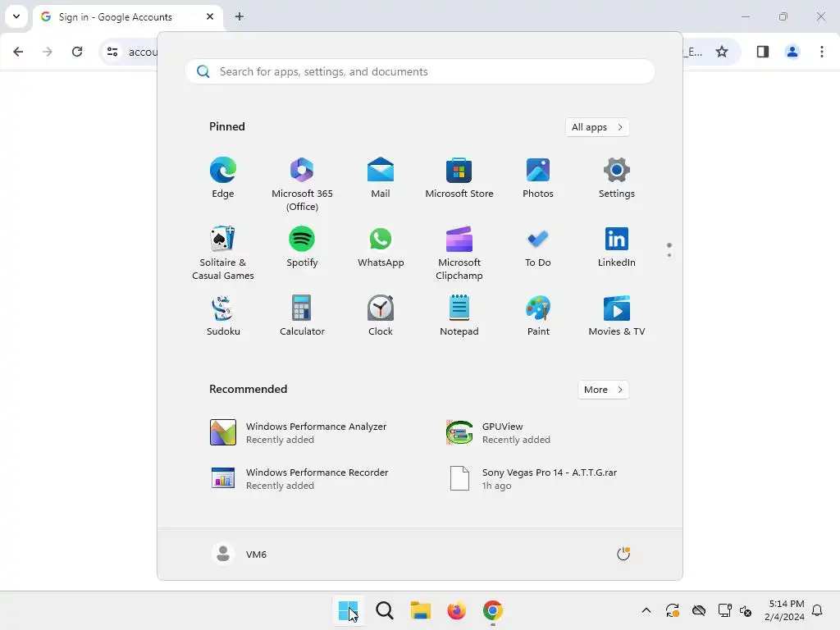Go to next page of pinned apps
Image resolution: width=840 pixels, height=630 pixels.
coord(669,255)
